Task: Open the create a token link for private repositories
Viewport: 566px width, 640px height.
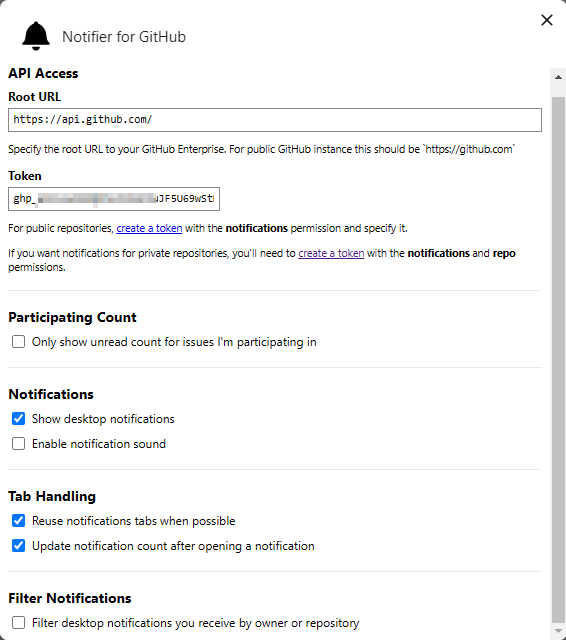Action: pos(331,253)
